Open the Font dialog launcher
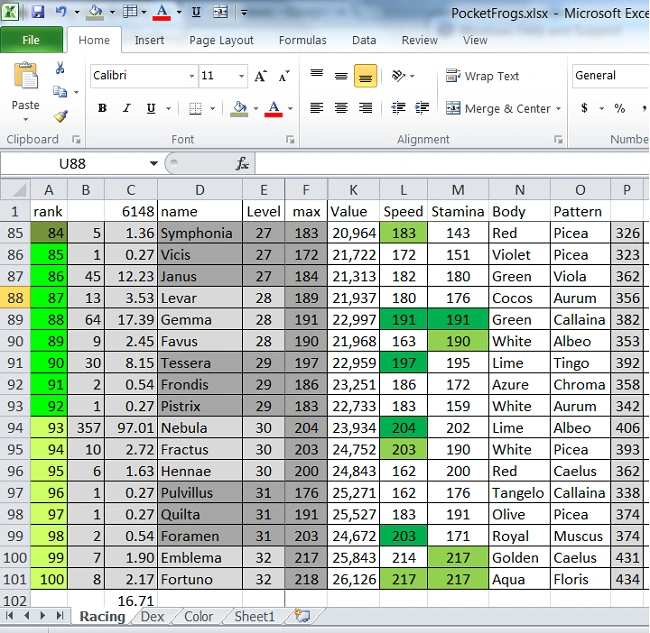 coord(290,140)
